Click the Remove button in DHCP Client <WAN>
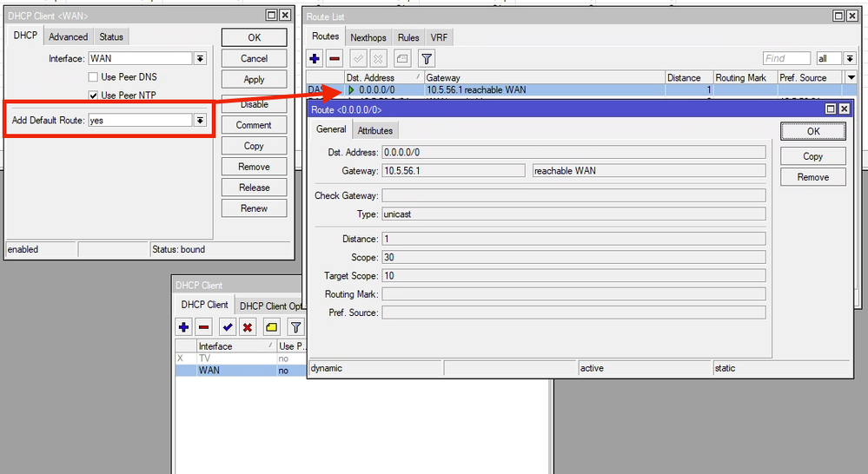Viewport: 868px width, 474px height. pos(254,167)
